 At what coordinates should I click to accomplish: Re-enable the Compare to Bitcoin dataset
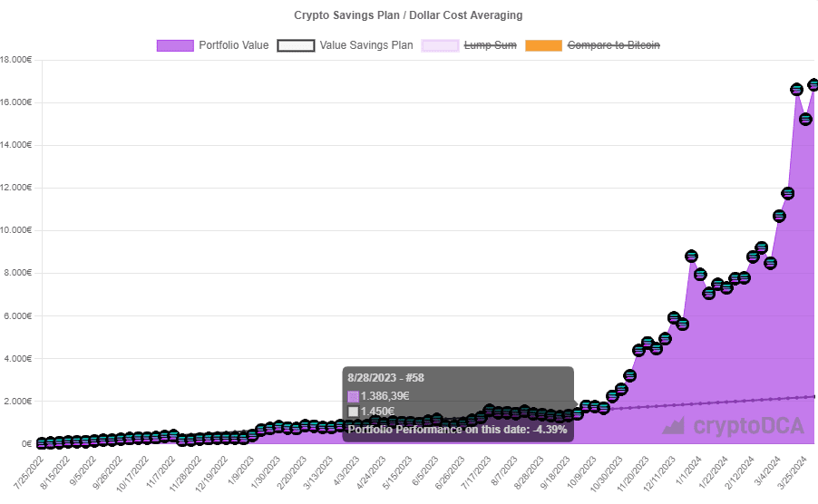click(x=592, y=45)
